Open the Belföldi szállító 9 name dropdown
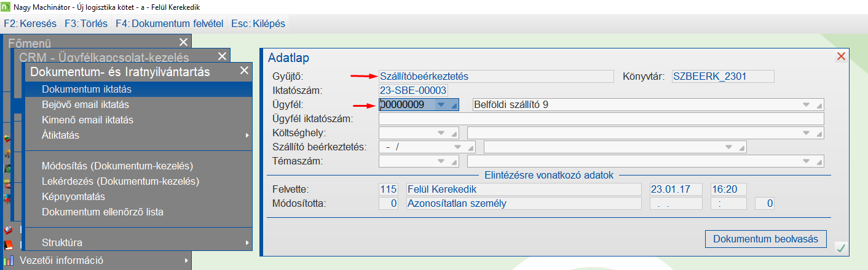868x270 pixels. (807, 105)
